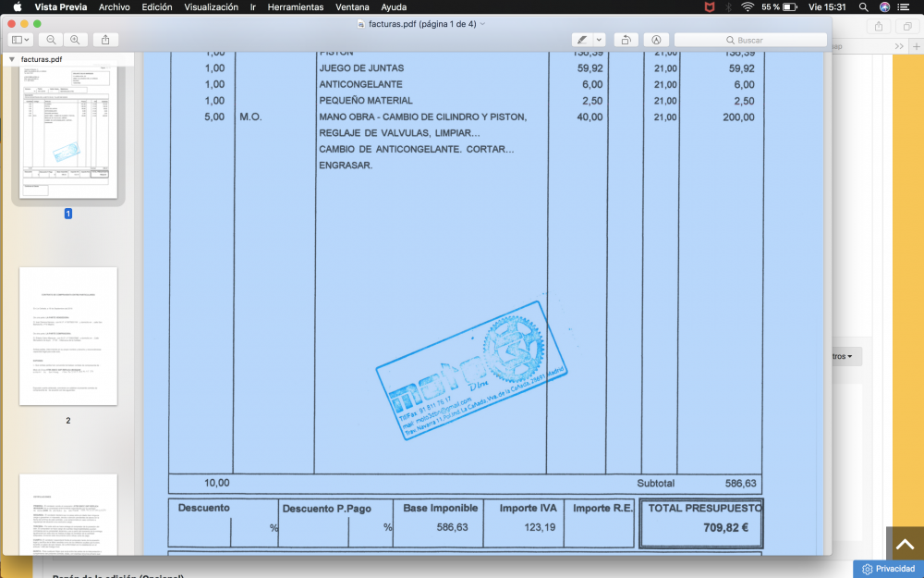
Task: Open document title dropdown chevron
Action: coord(483,23)
